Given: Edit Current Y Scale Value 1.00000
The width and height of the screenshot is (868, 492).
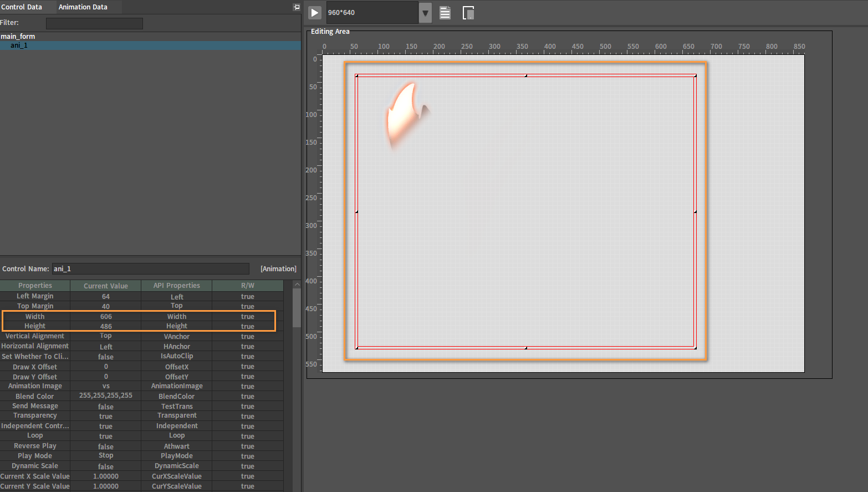Looking at the screenshot, I should point(106,486).
